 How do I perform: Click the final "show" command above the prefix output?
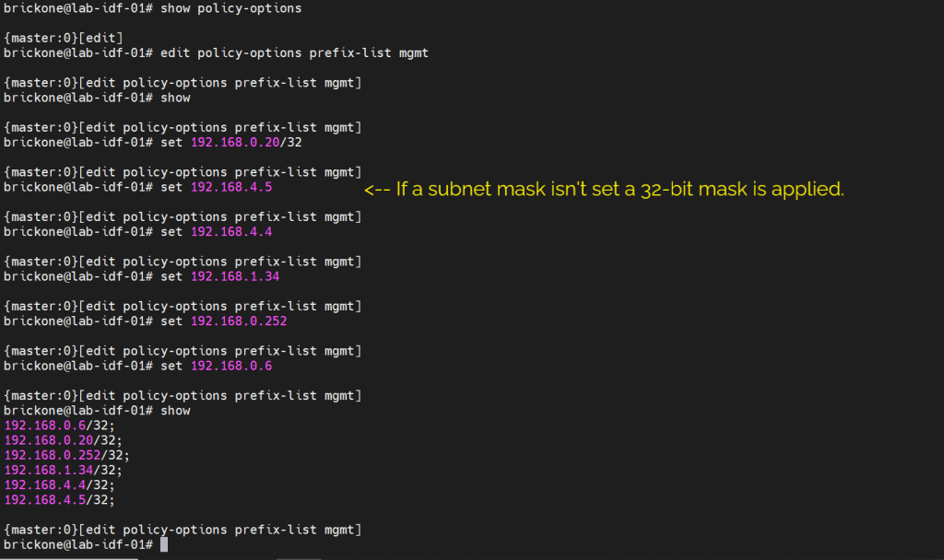pos(175,410)
